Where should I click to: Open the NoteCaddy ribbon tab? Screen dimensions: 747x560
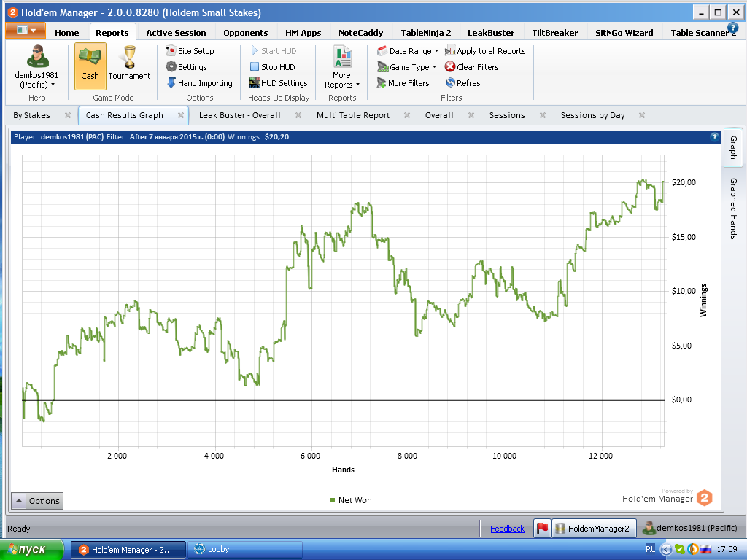point(360,33)
